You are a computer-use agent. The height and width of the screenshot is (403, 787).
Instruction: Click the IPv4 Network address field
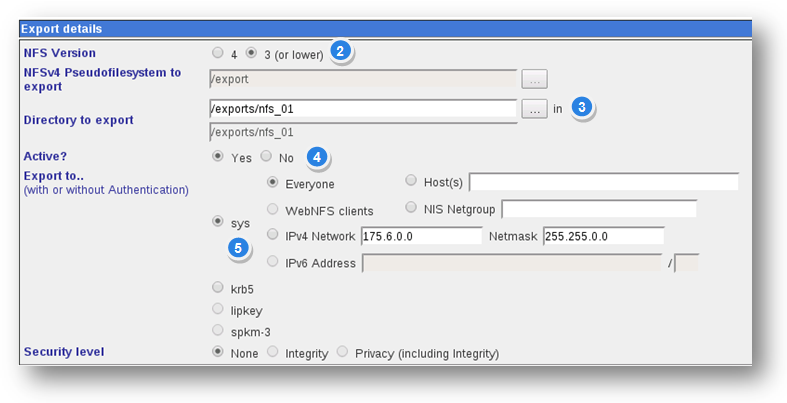[x=421, y=236]
